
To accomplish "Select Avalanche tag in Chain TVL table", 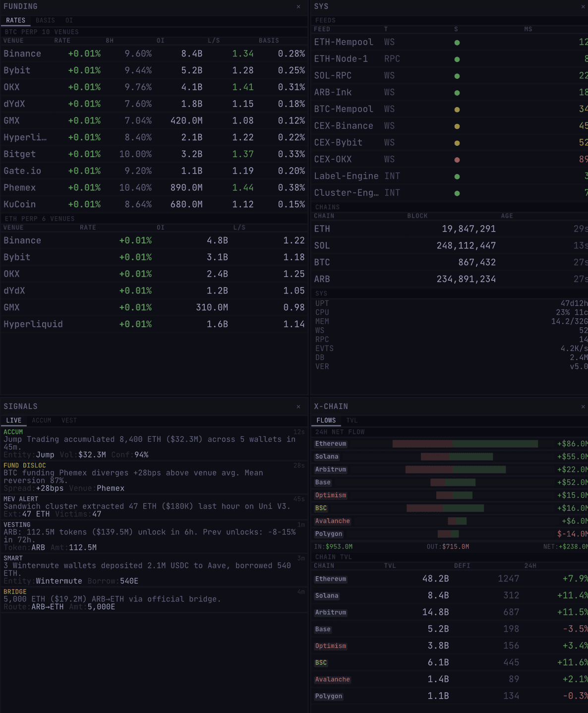I will pyautogui.click(x=333, y=679).
